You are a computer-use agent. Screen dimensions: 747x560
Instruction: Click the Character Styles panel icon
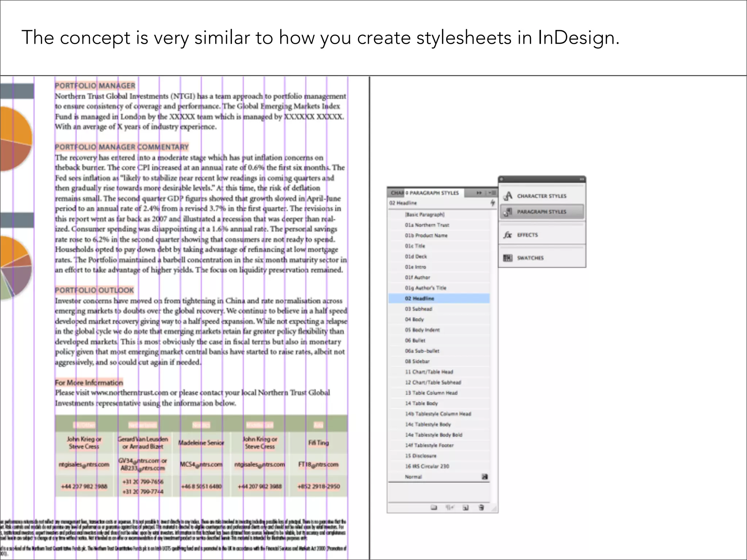508,196
